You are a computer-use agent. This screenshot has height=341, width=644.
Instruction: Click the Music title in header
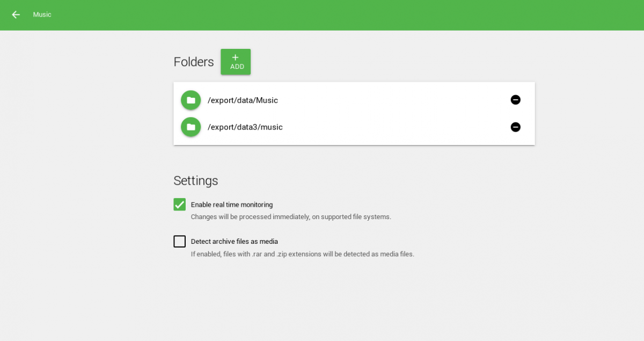coord(42,14)
